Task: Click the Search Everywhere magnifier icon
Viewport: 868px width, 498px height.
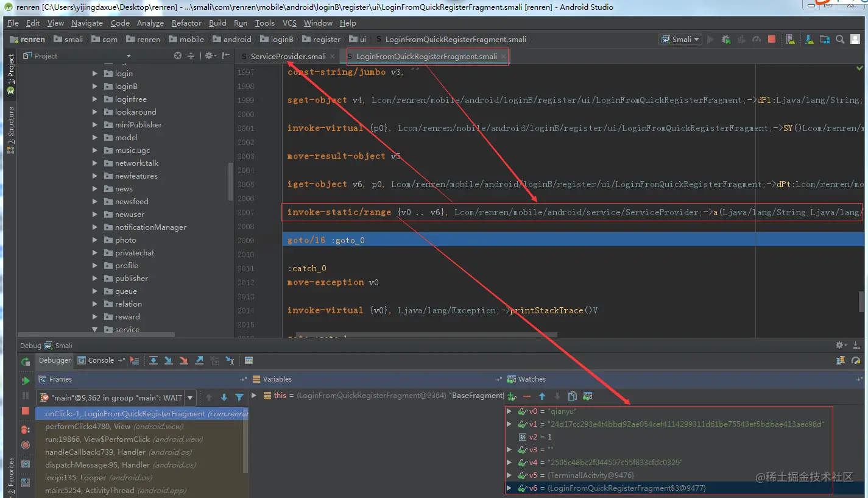Action: click(840, 39)
